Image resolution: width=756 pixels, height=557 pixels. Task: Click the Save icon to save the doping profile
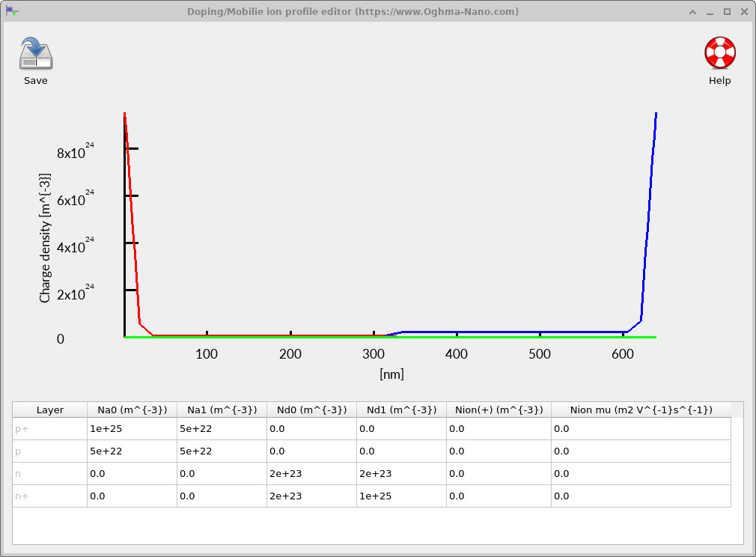coord(35,54)
